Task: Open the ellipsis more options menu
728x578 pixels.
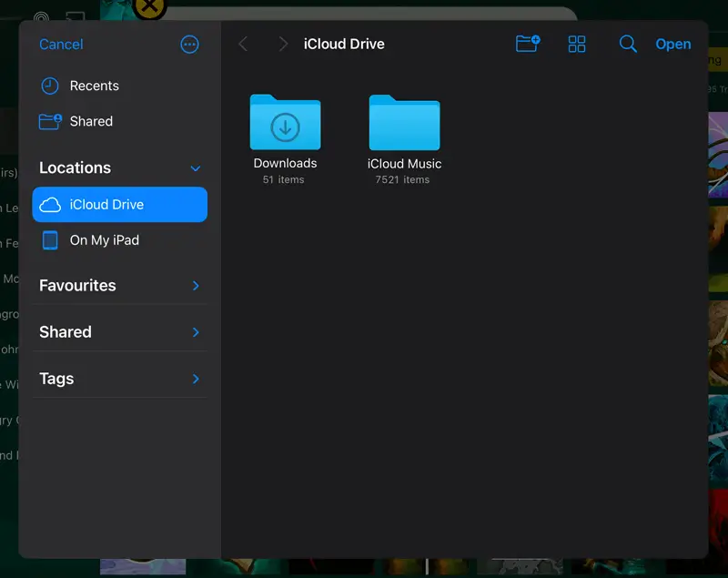Action: 189,45
